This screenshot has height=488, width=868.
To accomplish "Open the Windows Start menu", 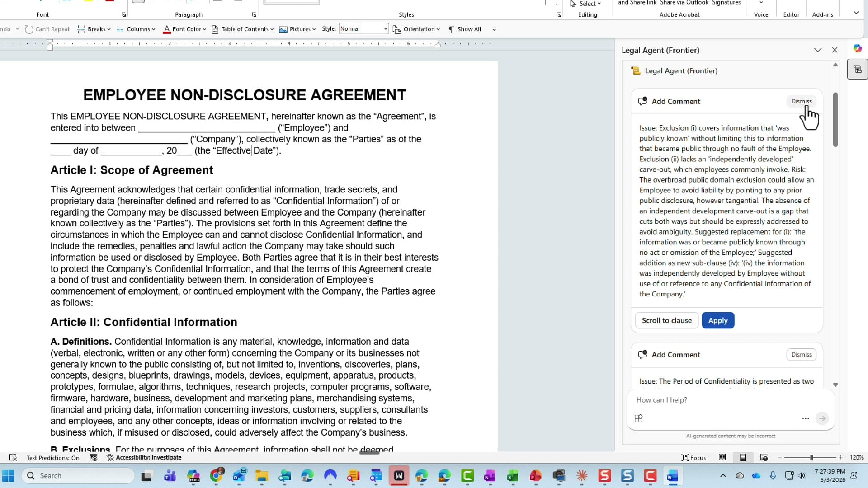I will [x=8, y=476].
